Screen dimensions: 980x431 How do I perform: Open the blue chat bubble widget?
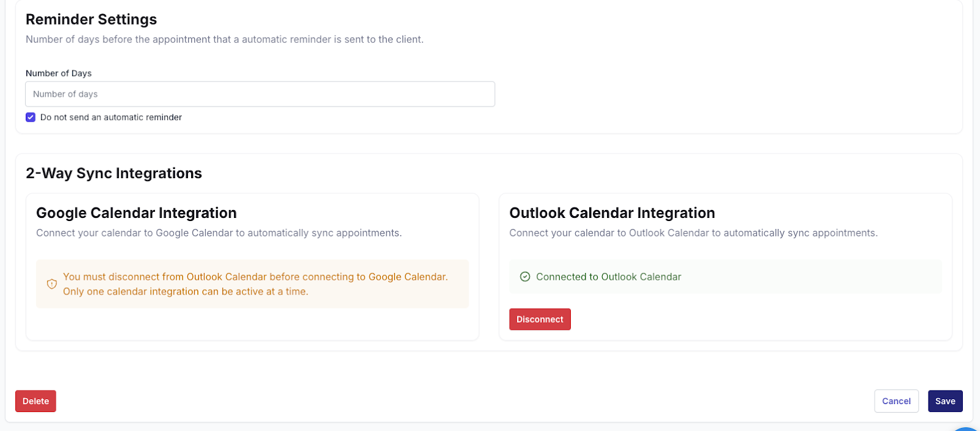pyautogui.click(x=968, y=429)
